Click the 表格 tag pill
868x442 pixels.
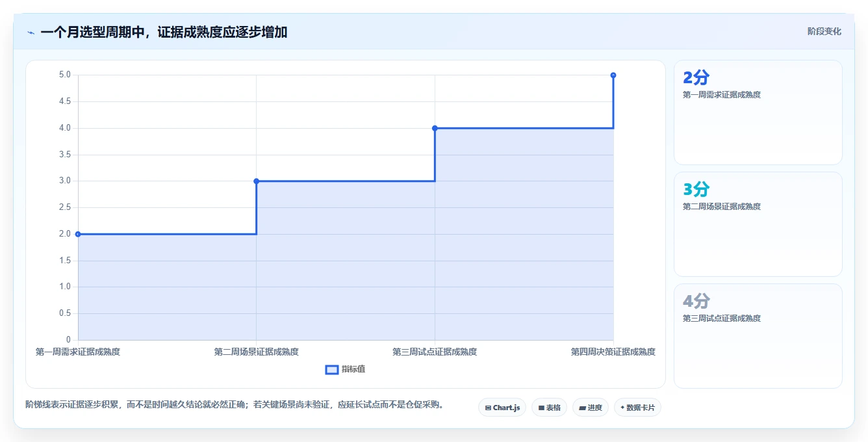(549, 408)
